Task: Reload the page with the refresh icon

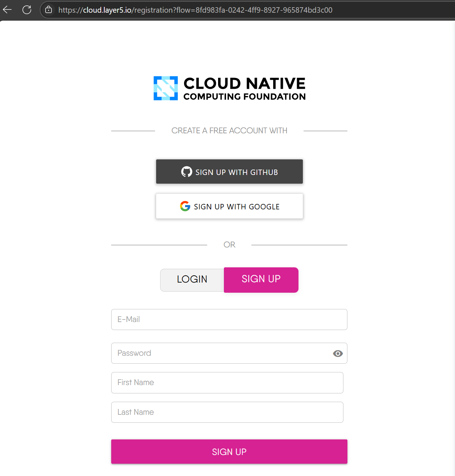Action: [x=27, y=10]
